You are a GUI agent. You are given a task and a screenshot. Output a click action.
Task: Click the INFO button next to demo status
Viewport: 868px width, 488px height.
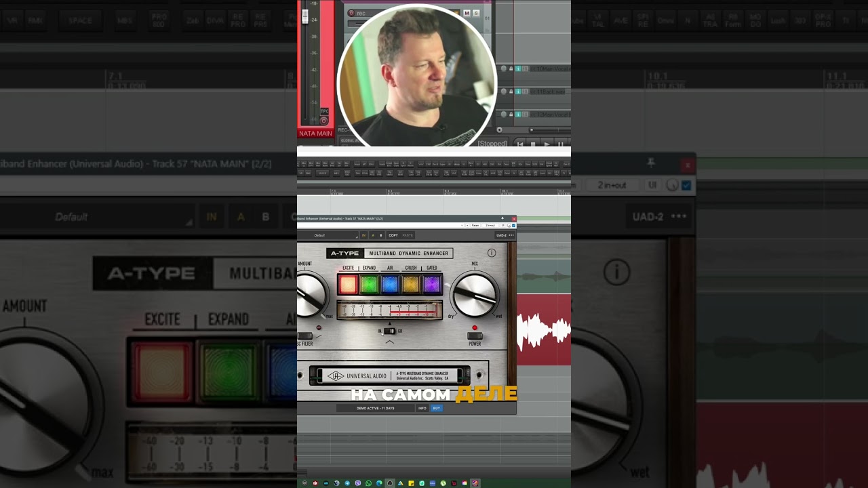point(422,408)
